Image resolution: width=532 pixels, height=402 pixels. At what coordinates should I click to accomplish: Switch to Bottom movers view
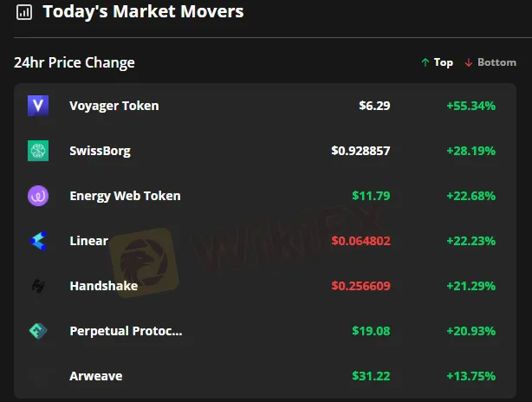tap(490, 62)
